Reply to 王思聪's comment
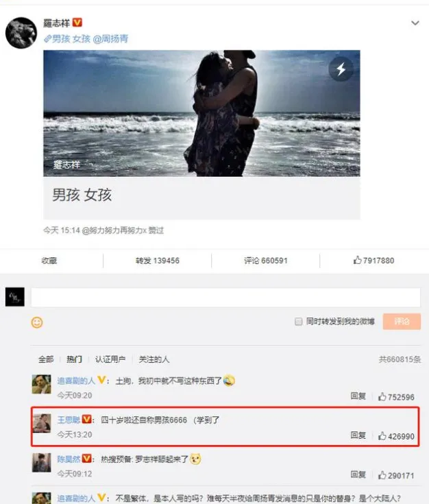This screenshot has width=429, height=504. (x=358, y=435)
